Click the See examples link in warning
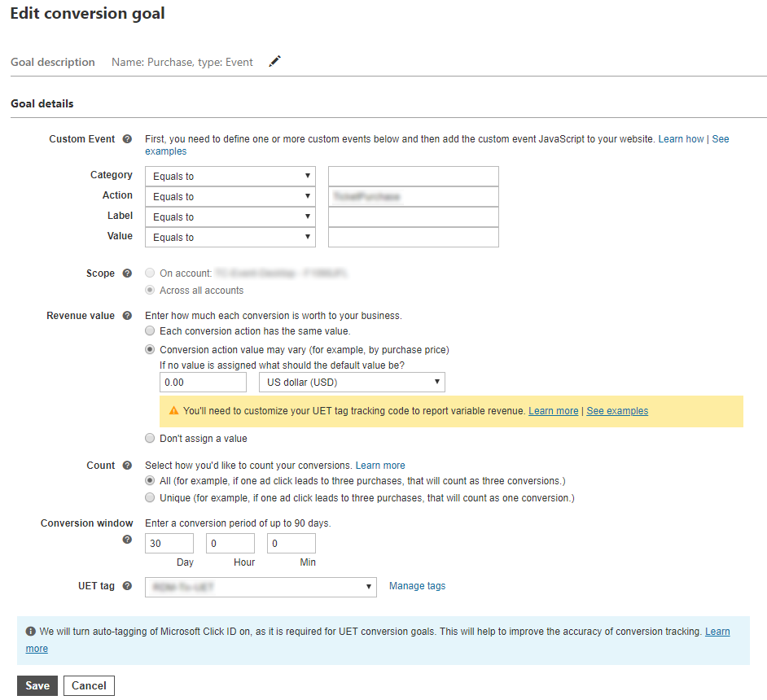This screenshot has width=767, height=700. point(617,411)
